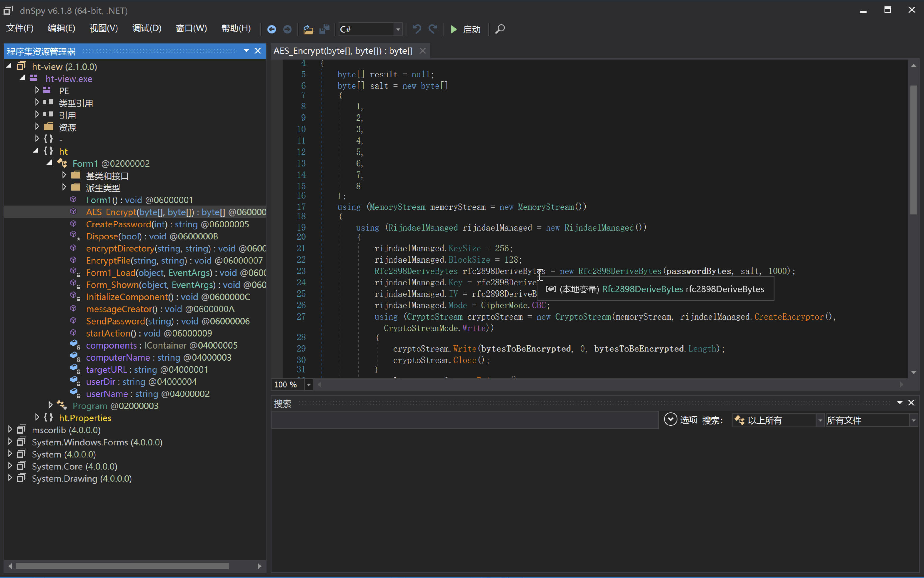Click inside the search text field

pos(465,420)
